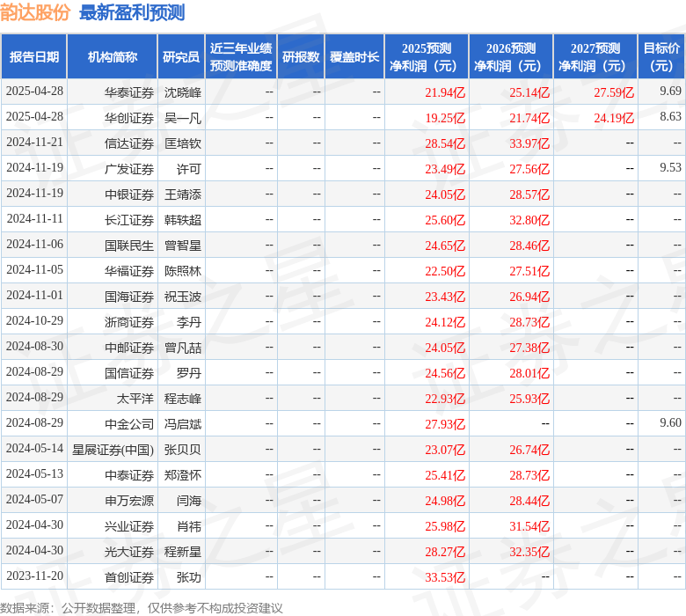Select 星展证券(中国) institution cell
This screenshot has height=616, width=686.
click(113, 450)
